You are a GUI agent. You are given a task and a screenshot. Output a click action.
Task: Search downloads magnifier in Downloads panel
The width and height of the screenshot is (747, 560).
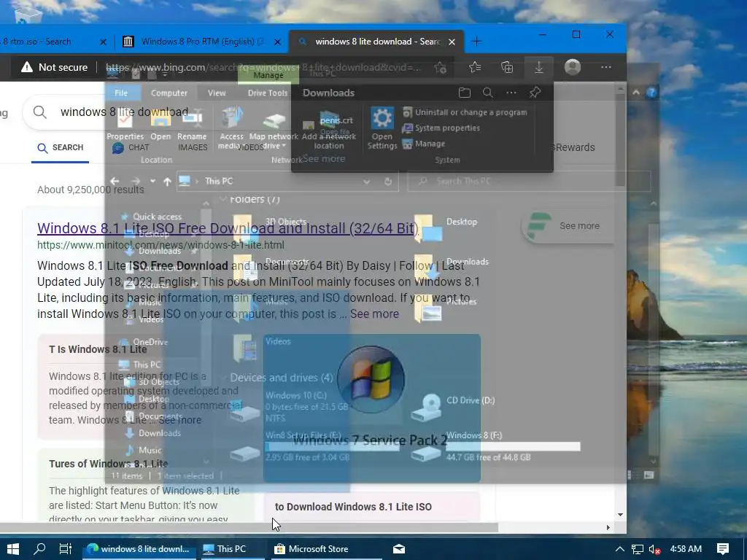pyautogui.click(x=487, y=93)
